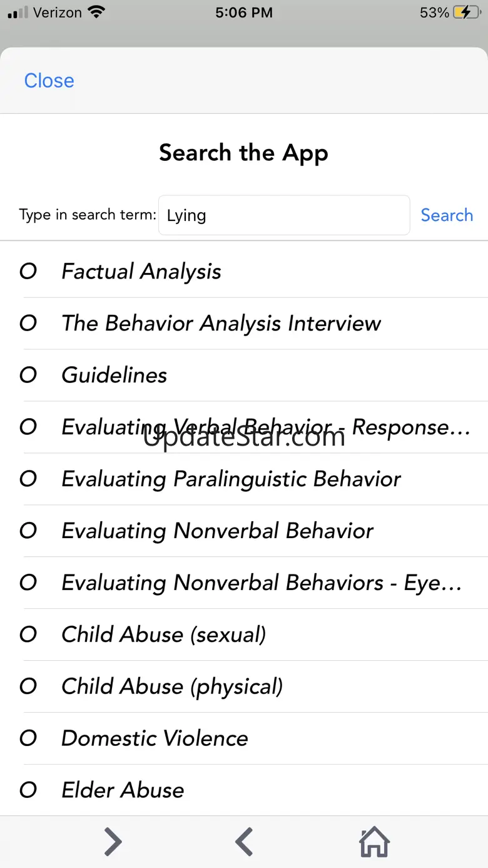Viewport: 488px width, 868px height.
Task: Open Evaluating Verbal Behavior - Response result
Action: tap(244, 427)
